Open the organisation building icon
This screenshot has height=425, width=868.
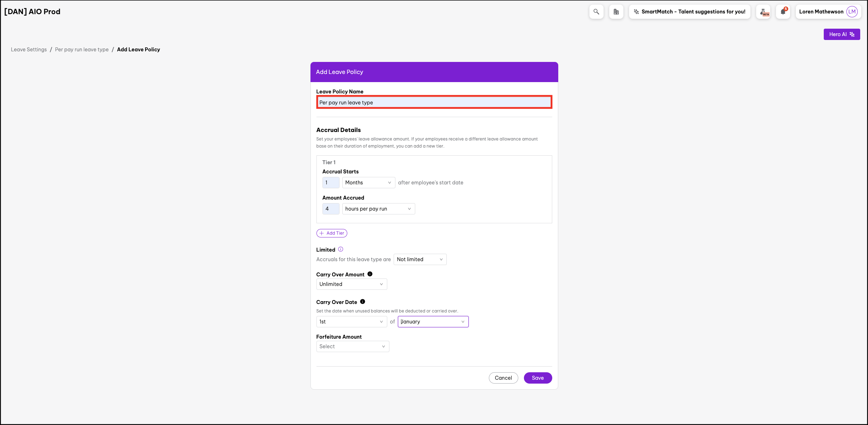click(x=616, y=12)
